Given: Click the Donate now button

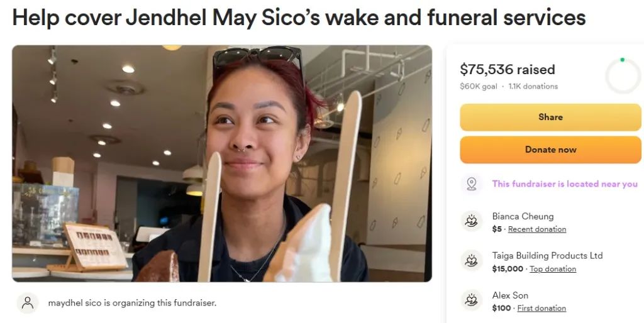Looking at the screenshot, I should coord(550,150).
